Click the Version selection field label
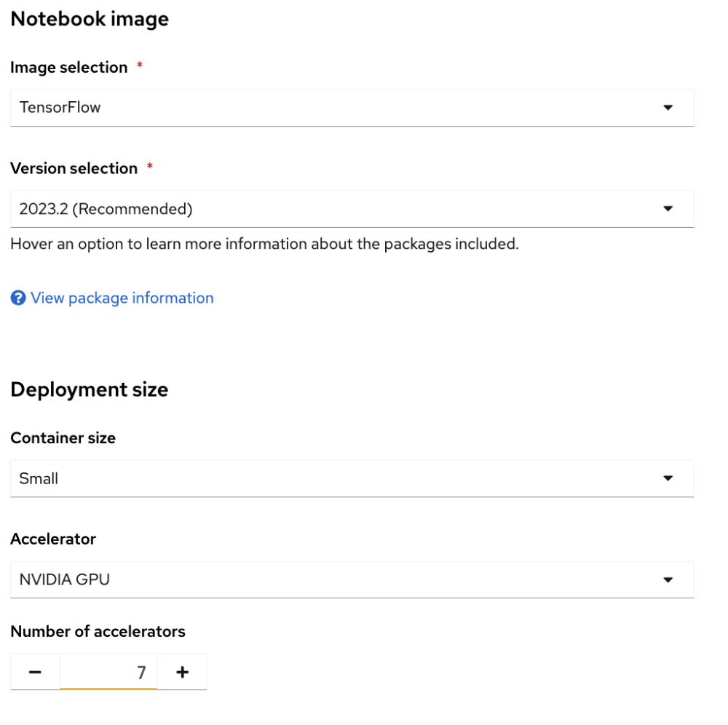Screen dimensions: 728x725 (74, 168)
